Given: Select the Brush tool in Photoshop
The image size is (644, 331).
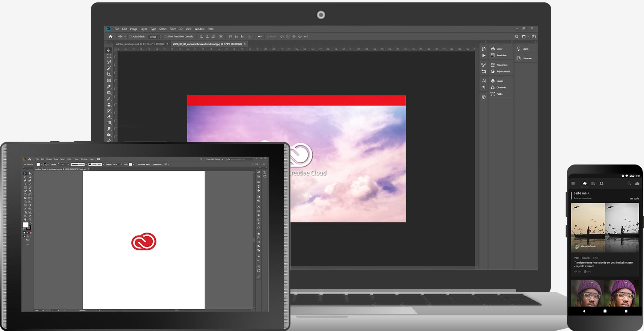Looking at the screenshot, I should (109, 98).
